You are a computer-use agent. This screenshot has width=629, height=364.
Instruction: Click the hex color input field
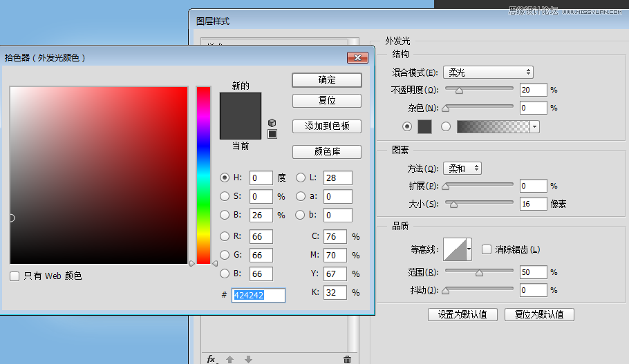point(258,295)
